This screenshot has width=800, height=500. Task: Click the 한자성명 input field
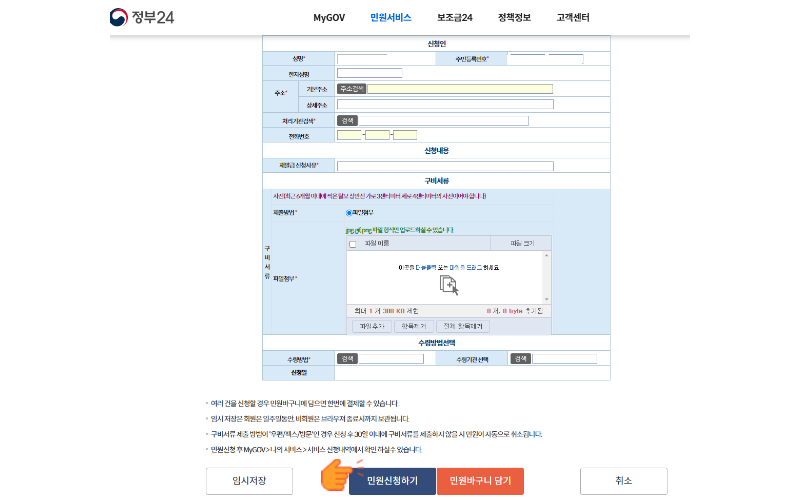coord(369,73)
